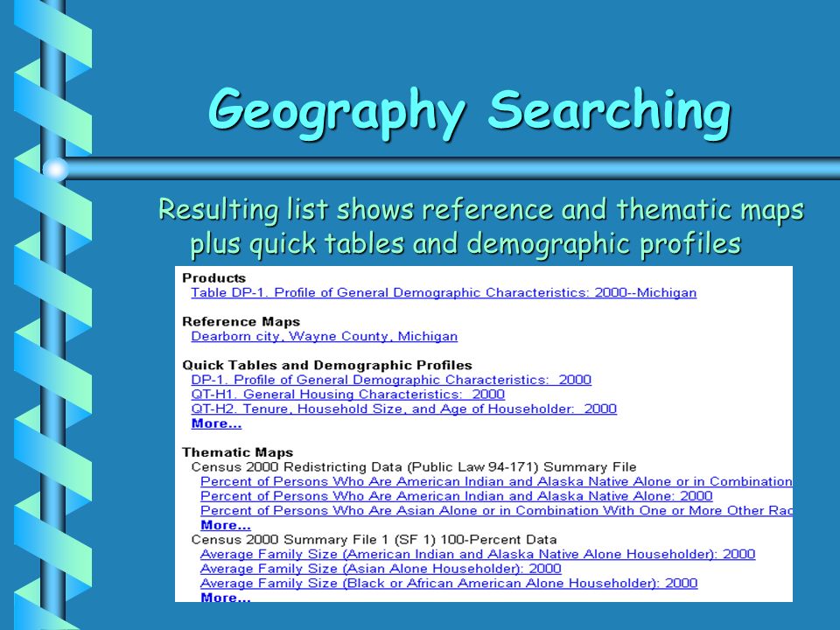Select the Census 2000 Summary File 1 line
Image resolution: width=840 pixels, height=630 pixels.
click(x=374, y=540)
